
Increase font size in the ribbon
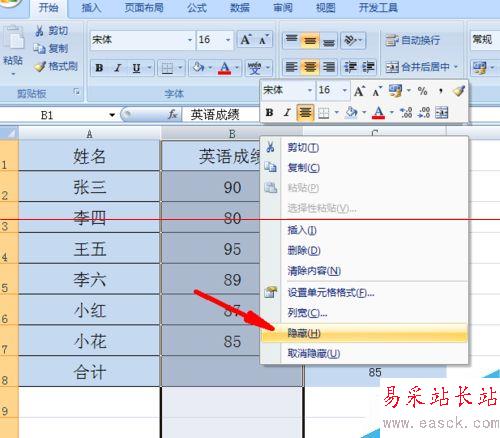pos(246,40)
